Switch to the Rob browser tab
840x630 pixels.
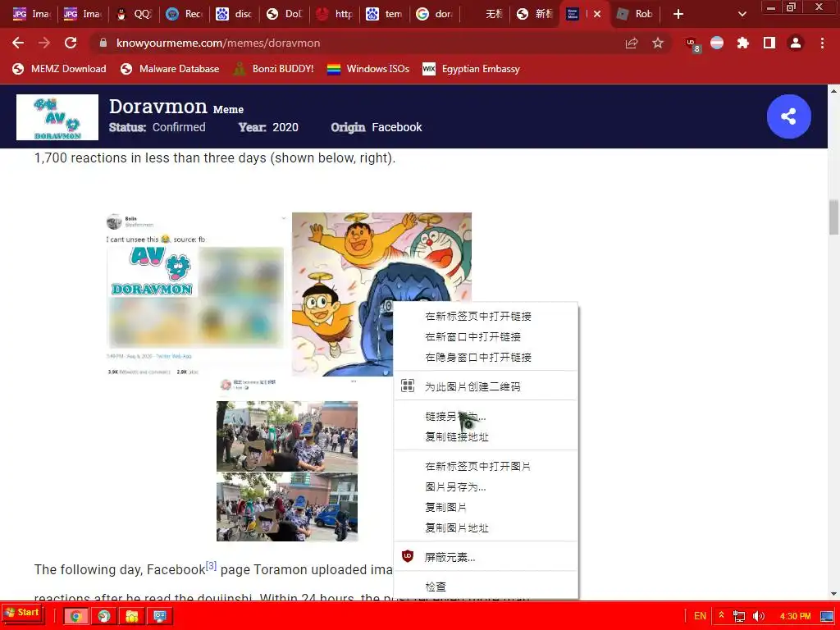pyautogui.click(x=636, y=14)
